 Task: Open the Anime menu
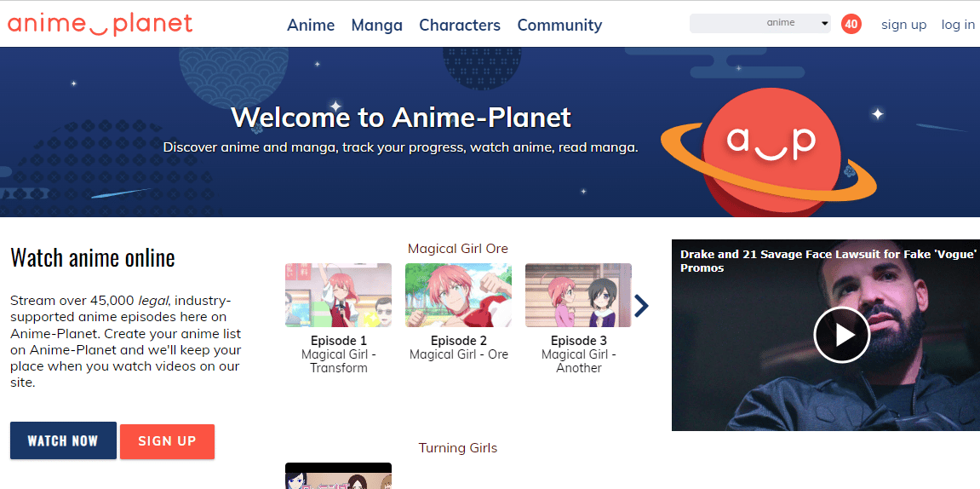pyautogui.click(x=311, y=25)
